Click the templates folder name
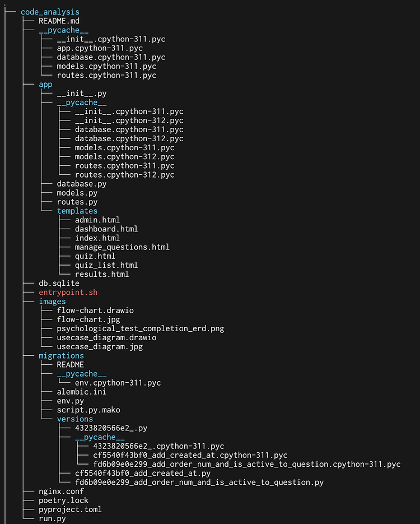This screenshot has height=524, width=420. coord(77,211)
